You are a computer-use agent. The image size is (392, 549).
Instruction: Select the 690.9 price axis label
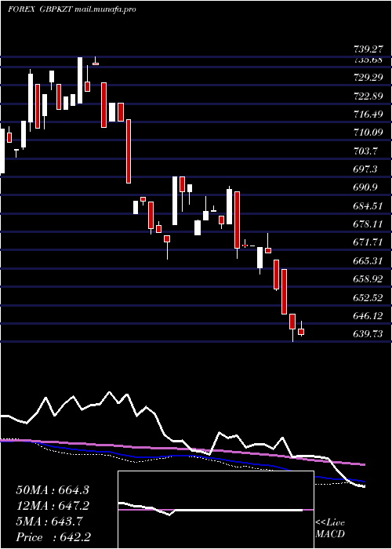tap(365, 187)
